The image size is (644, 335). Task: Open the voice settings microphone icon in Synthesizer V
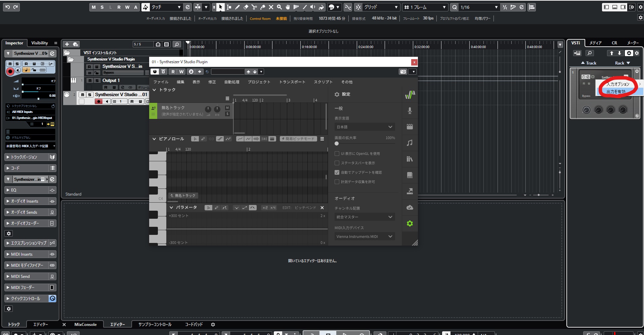[x=410, y=111]
